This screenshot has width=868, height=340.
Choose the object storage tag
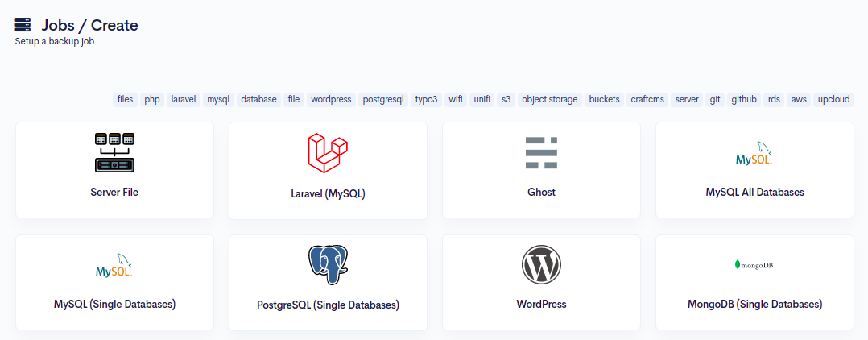(550, 100)
